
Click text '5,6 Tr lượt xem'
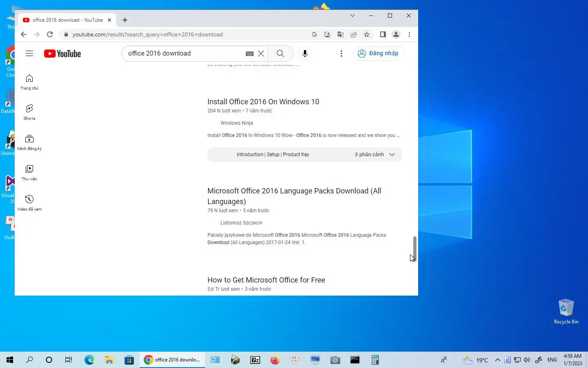(x=223, y=289)
